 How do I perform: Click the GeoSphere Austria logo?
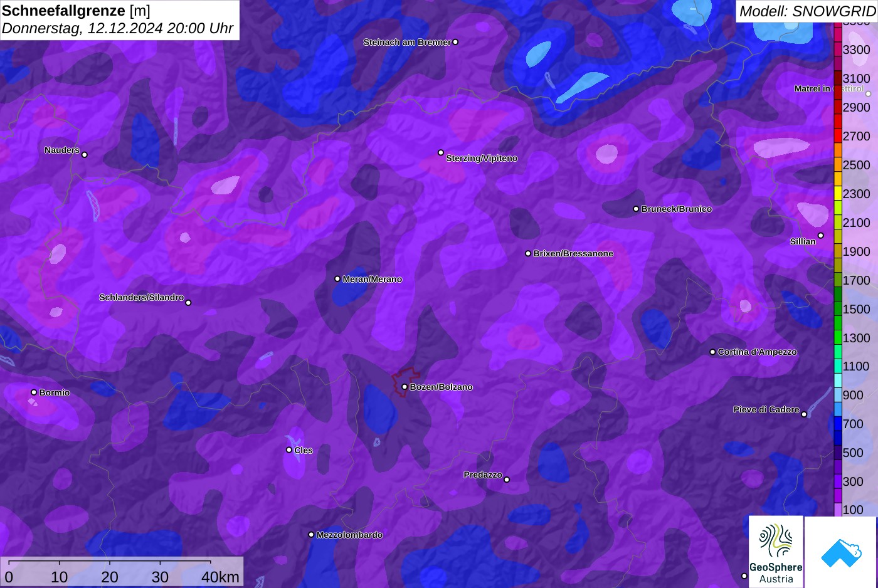click(776, 552)
